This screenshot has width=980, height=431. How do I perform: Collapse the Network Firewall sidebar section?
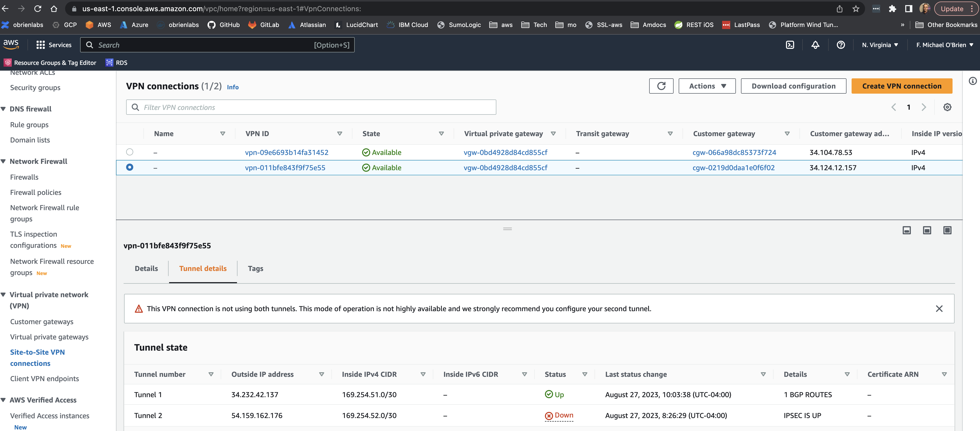point(3,161)
